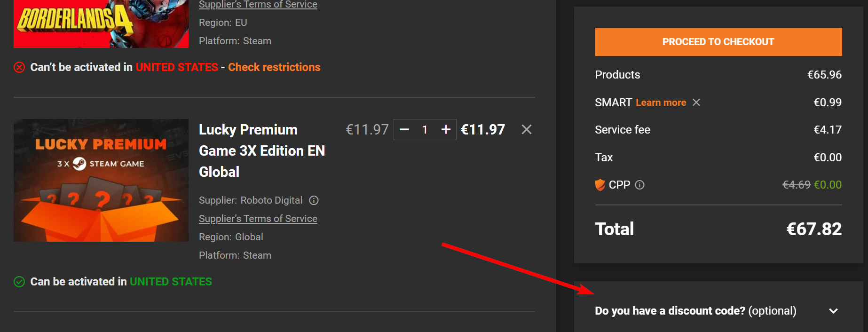Click the orange CPP shield icon
The height and width of the screenshot is (332, 868).
(600, 185)
